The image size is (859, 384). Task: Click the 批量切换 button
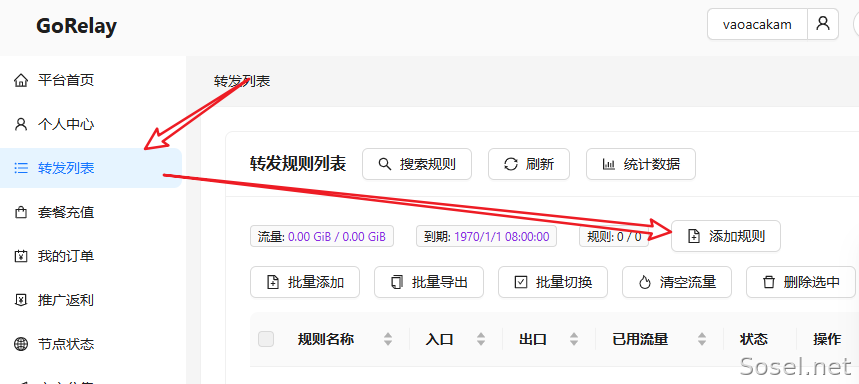click(x=553, y=282)
